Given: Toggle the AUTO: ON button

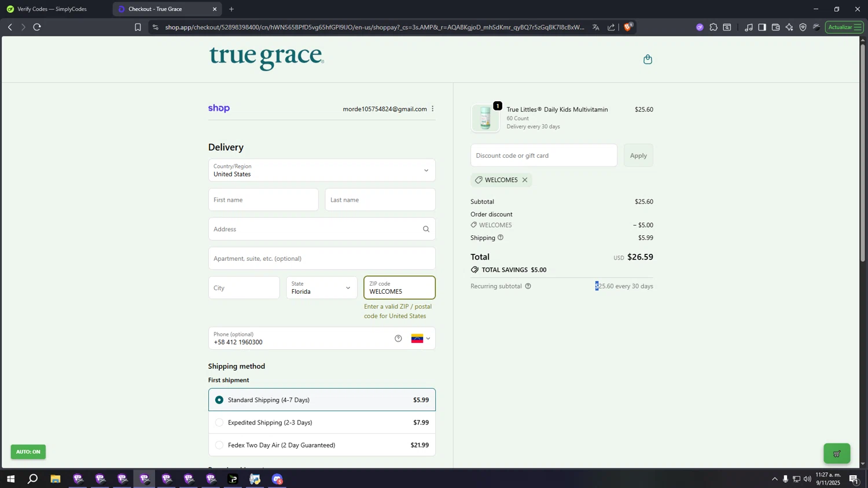Looking at the screenshot, I should (x=28, y=452).
